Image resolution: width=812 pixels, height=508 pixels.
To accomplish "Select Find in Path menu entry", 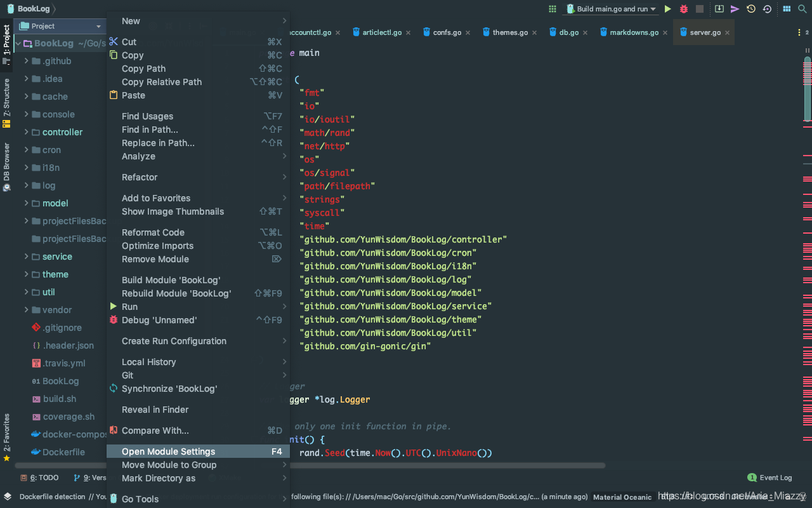I will [198, 130].
